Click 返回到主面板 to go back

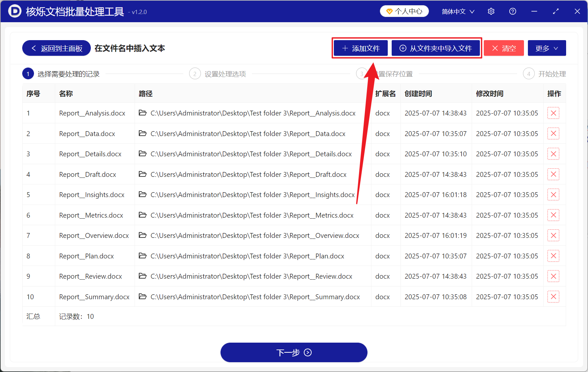click(56, 48)
